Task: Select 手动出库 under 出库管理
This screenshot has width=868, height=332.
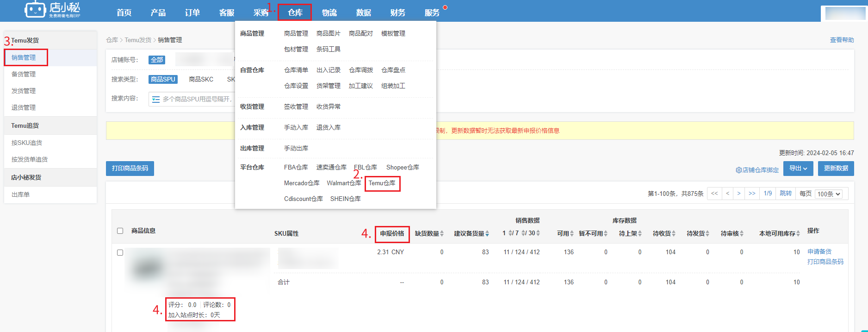Action: click(x=296, y=149)
